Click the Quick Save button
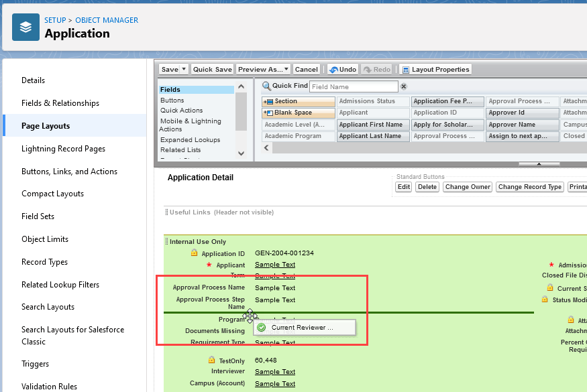587x392 pixels. pos(212,69)
